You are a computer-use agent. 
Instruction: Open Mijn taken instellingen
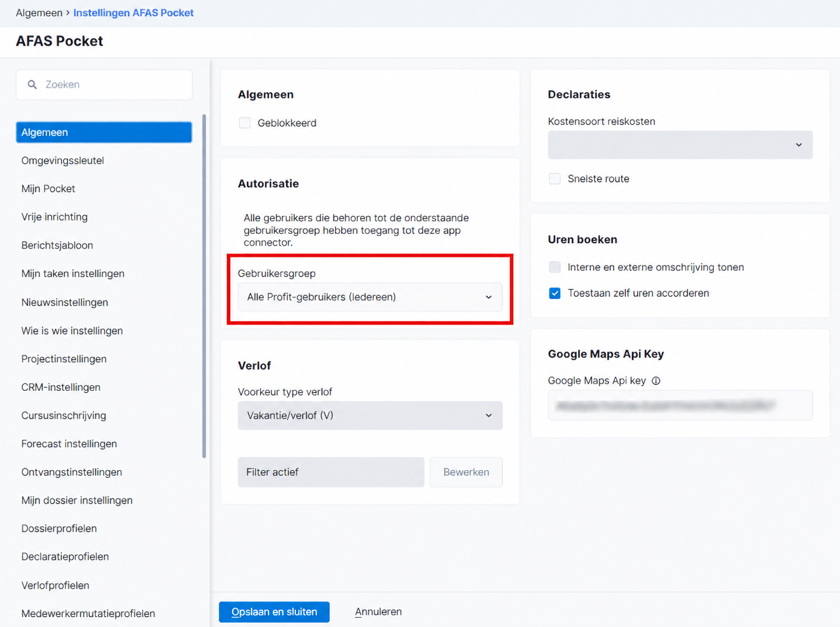pos(73,274)
